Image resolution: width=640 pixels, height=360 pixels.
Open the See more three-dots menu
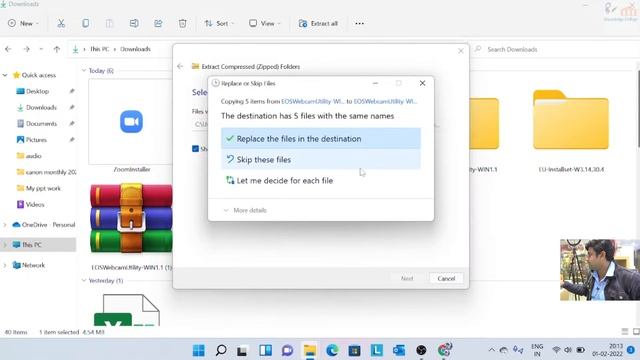pos(359,23)
